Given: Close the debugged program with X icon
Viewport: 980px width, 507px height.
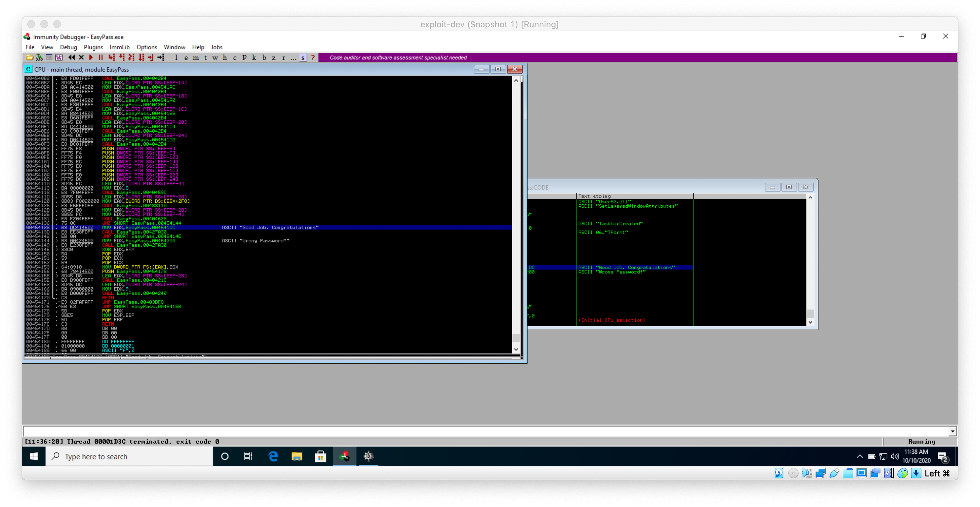Looking at the screenshot, I should (81, 58).
